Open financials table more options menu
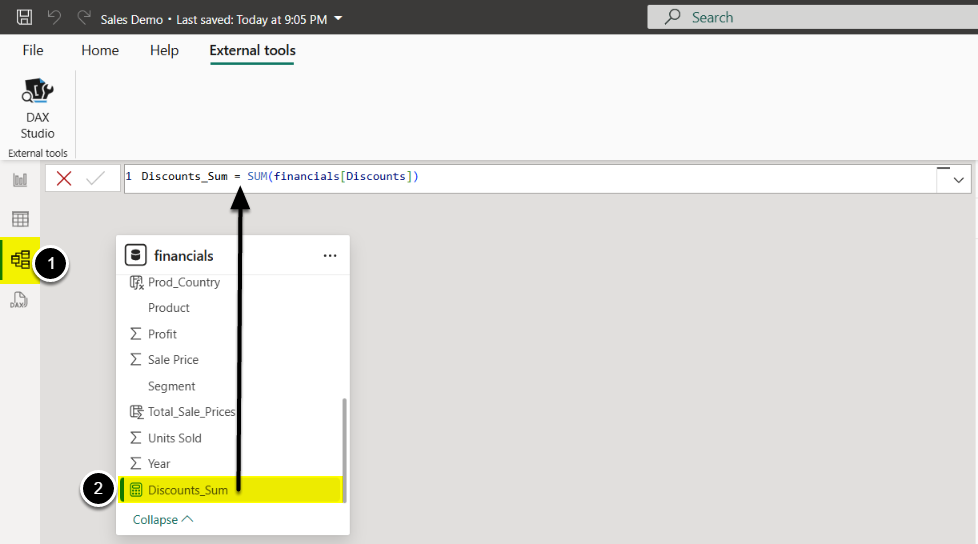Image resolution: width=978 pixels, height=544 pixels. (x=330, y=256)
